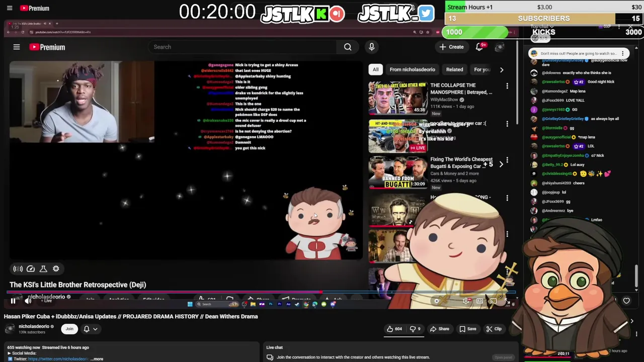The image size is (644, 362).
Task: Show more chips with the right arrow
Action: (502, 69)
